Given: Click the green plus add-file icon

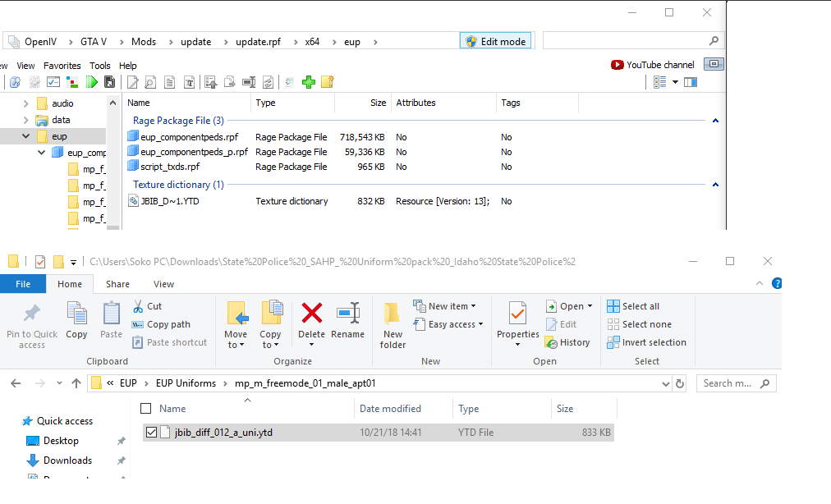Looking at the screenshot, I should (x=309, y=82).
